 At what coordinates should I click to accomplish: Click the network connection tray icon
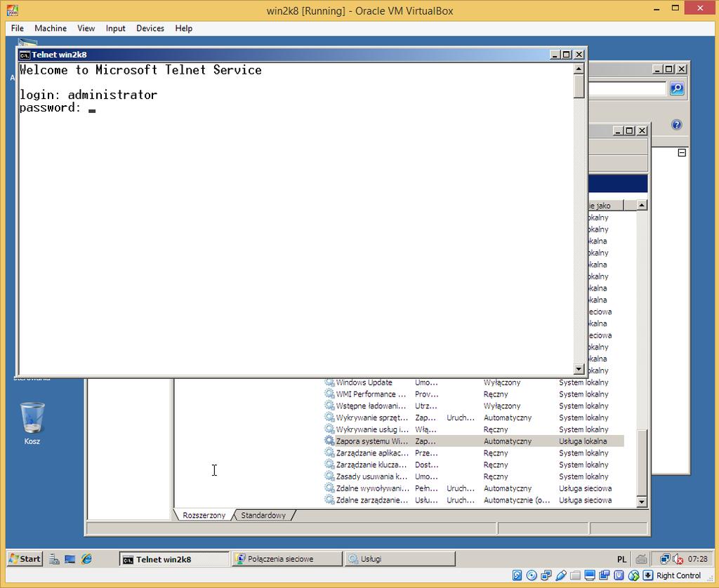click(x=664, y=559)
